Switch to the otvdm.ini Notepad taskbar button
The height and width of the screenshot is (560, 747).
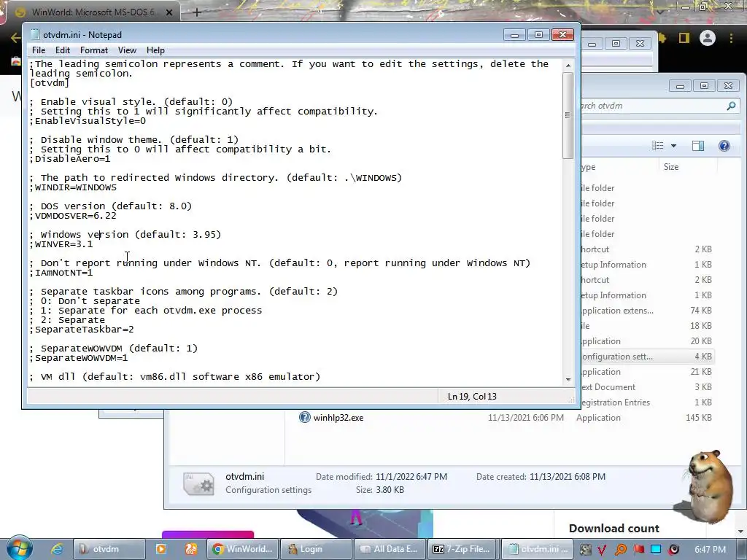pos(538,549)
